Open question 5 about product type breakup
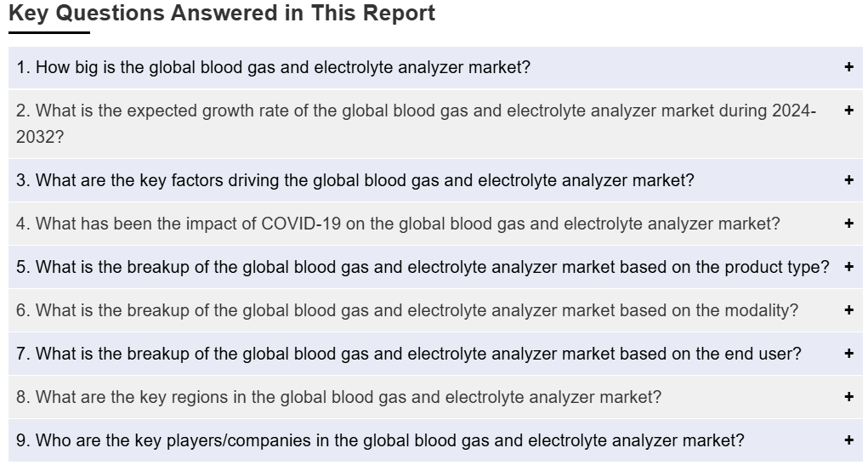The width and height of the screenshot is (868, 465). (x=423, y=267)
